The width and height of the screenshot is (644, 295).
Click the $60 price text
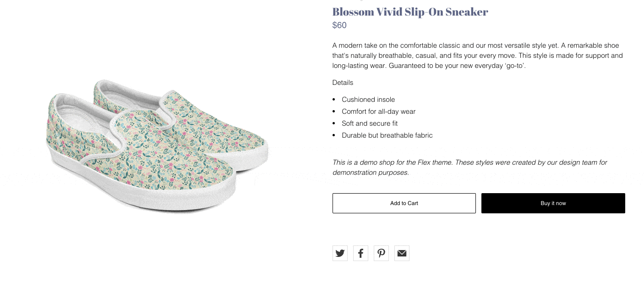[339, 25]
